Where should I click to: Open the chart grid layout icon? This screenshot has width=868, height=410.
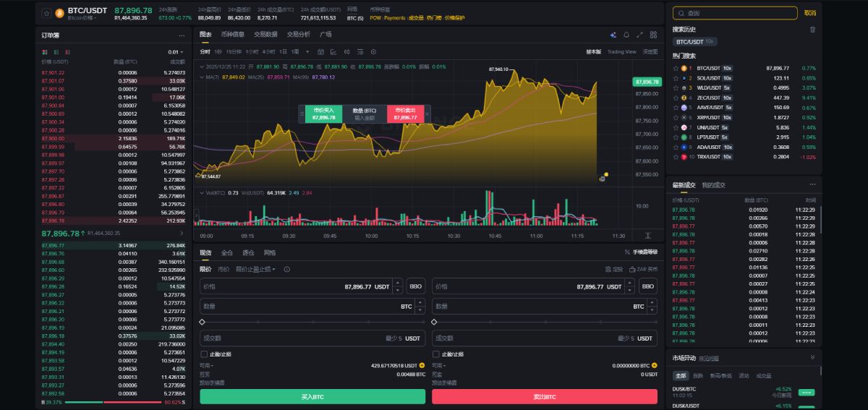pyautogui.click(x=653, y=34)
